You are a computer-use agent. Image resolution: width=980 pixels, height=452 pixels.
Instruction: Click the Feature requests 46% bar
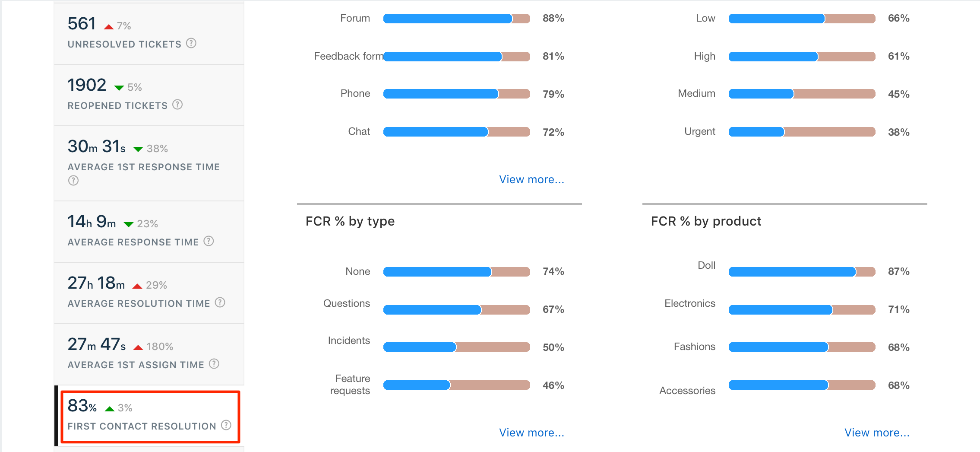[456, 385]
